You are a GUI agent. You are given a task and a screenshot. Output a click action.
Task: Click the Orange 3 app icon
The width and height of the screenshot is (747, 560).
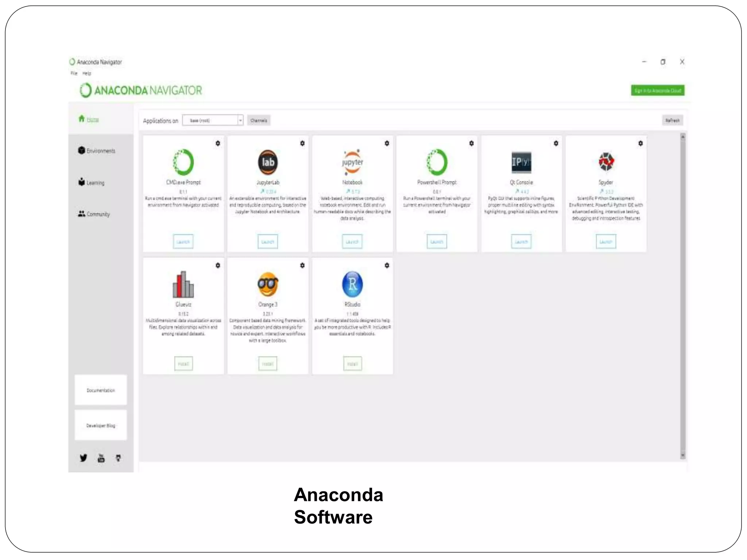268,284
